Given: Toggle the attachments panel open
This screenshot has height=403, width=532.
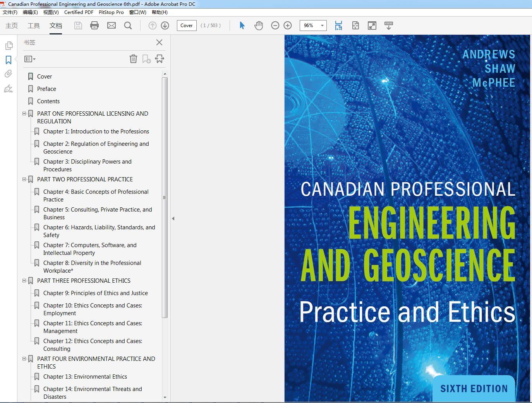Looking at the screenshot, I should [9, 73].
